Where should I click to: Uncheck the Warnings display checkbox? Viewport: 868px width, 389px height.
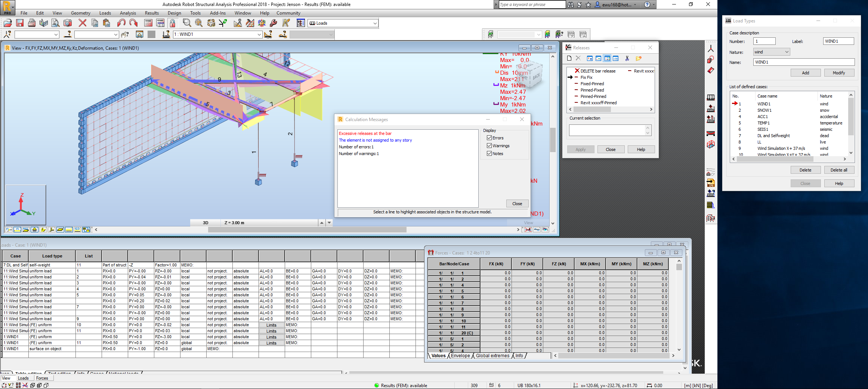(x=489, y=146)
